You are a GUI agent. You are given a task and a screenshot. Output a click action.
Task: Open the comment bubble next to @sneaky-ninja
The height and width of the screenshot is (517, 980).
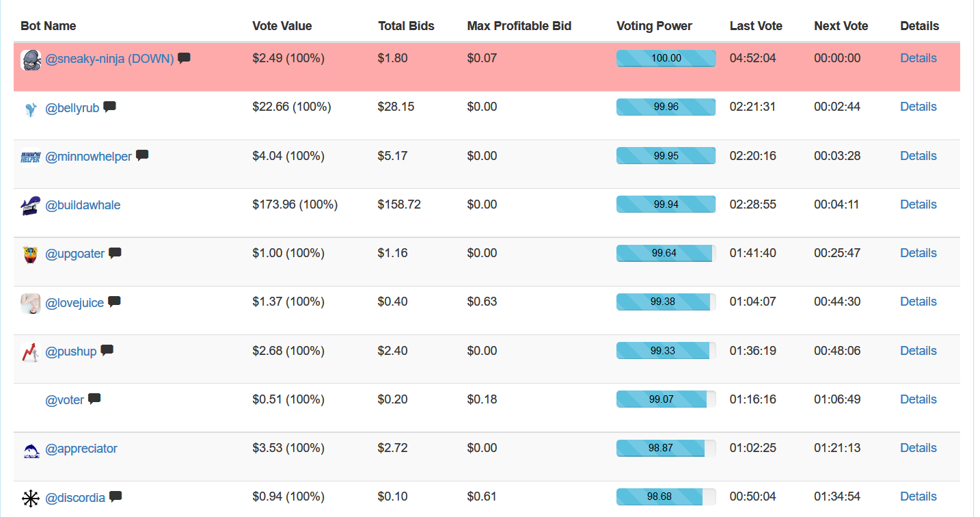coord(184,58)
